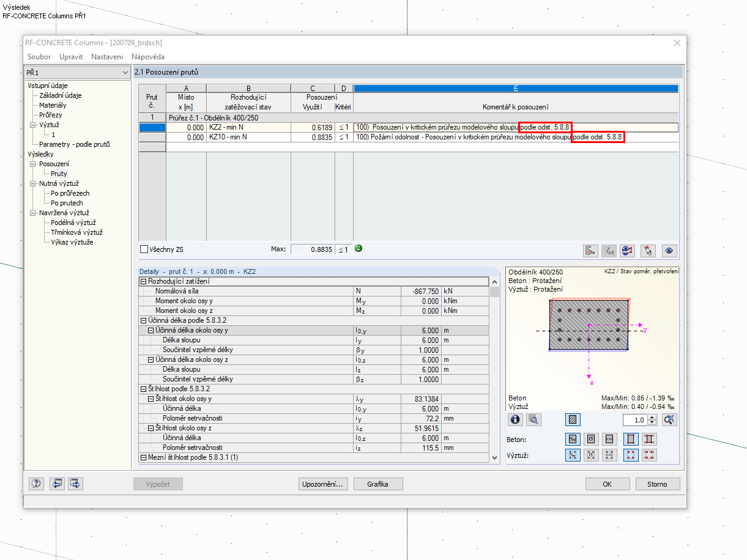Open Podélná výztuž tree item
The image size is (747, 560).
(73, 223)
